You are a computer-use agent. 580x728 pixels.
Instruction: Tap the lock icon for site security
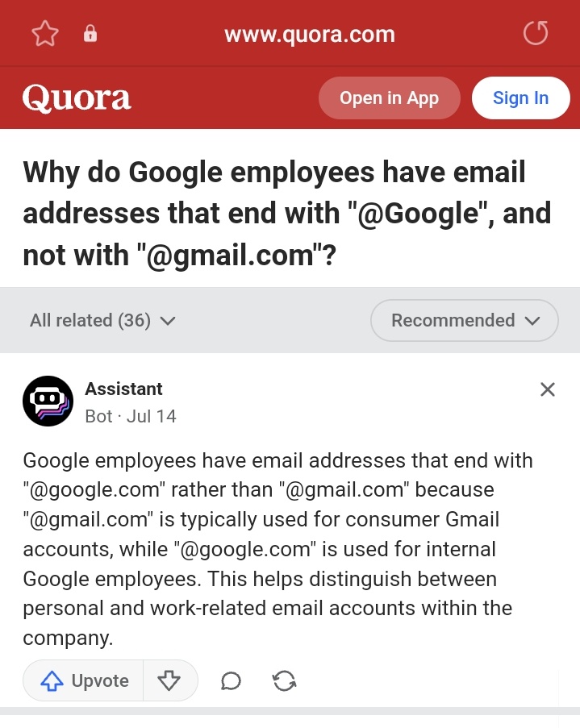[x=90, y=34]
